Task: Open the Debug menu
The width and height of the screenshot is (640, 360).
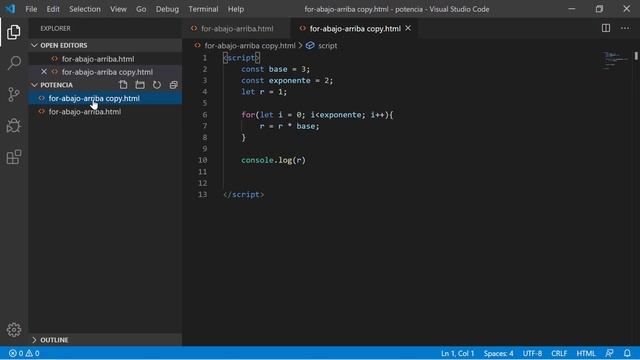Action: [x=167, y=9]
